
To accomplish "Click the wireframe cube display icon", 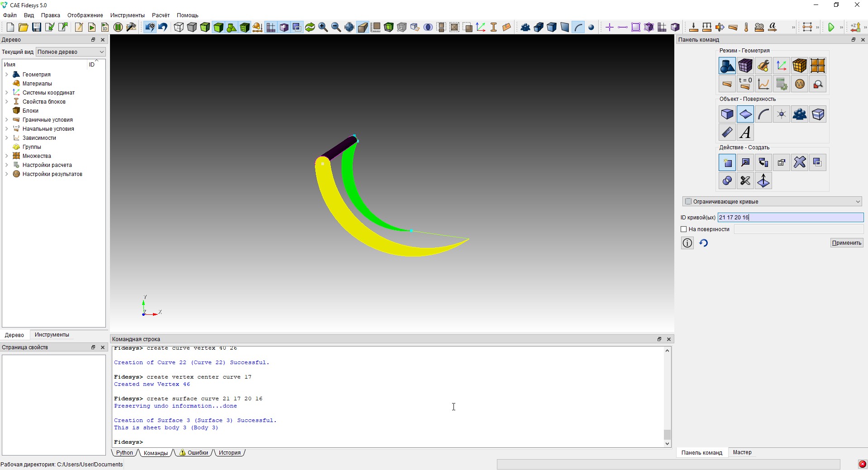I will pyautogui.click(x=179, y=28).
